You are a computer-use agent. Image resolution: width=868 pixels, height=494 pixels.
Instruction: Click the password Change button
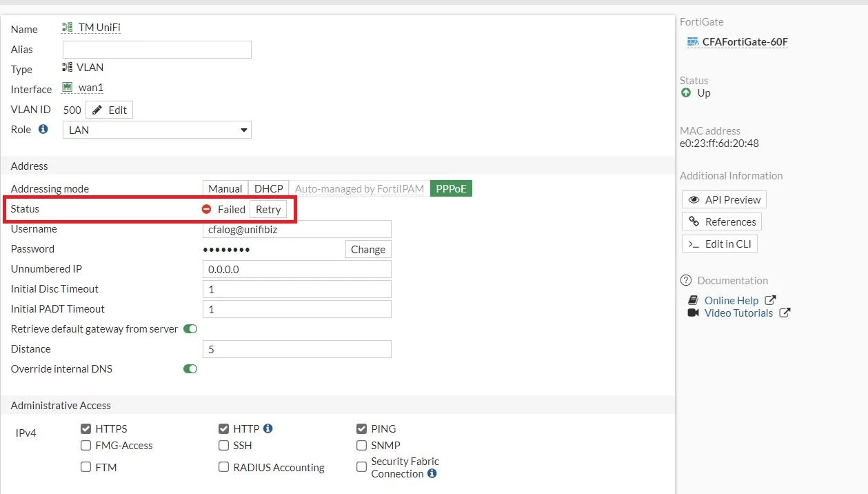pyautogui.click(x=368, y=250)
